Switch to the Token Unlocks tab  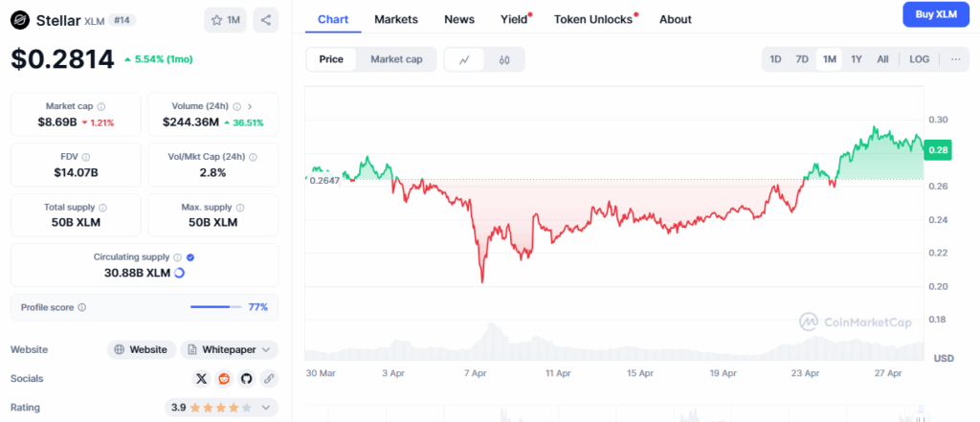(x=595, y=19)
